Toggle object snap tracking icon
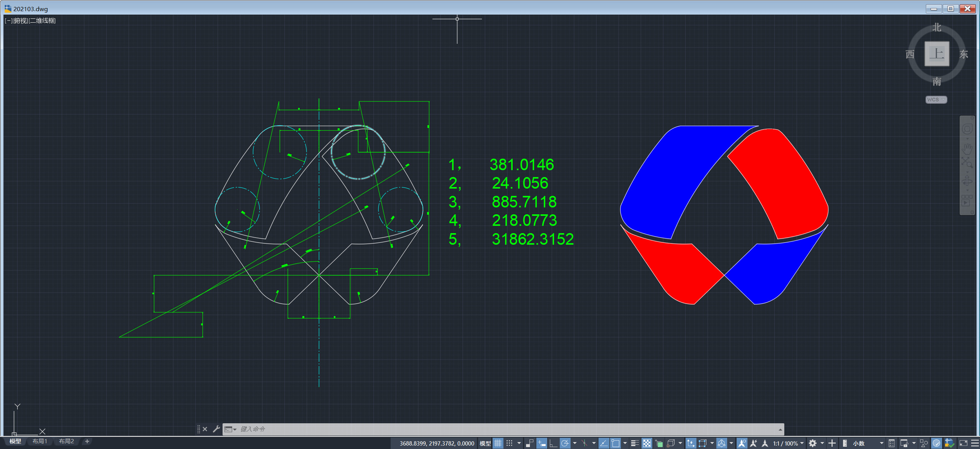Image resolution: width=980 pixels, height=449 pixels. [x=604, y=443]
